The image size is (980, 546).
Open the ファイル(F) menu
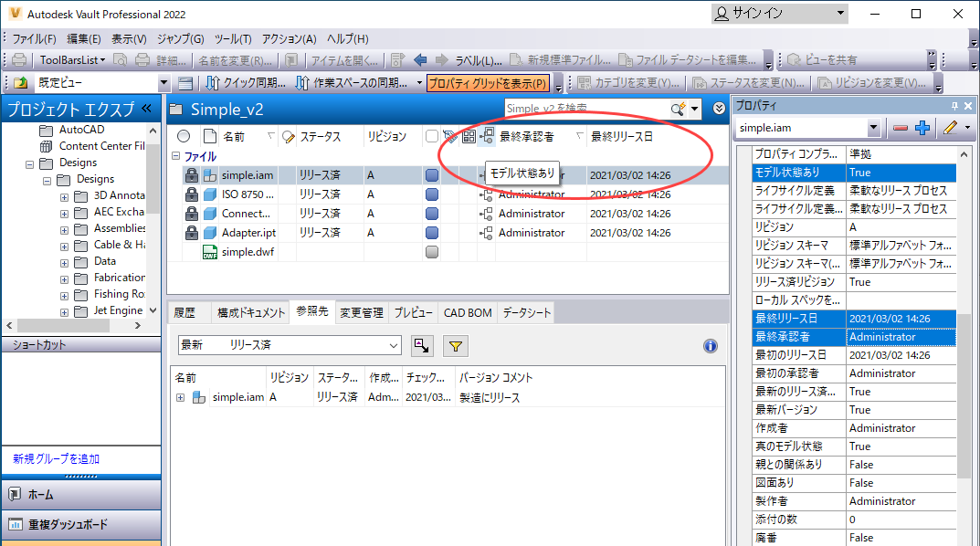35,38
